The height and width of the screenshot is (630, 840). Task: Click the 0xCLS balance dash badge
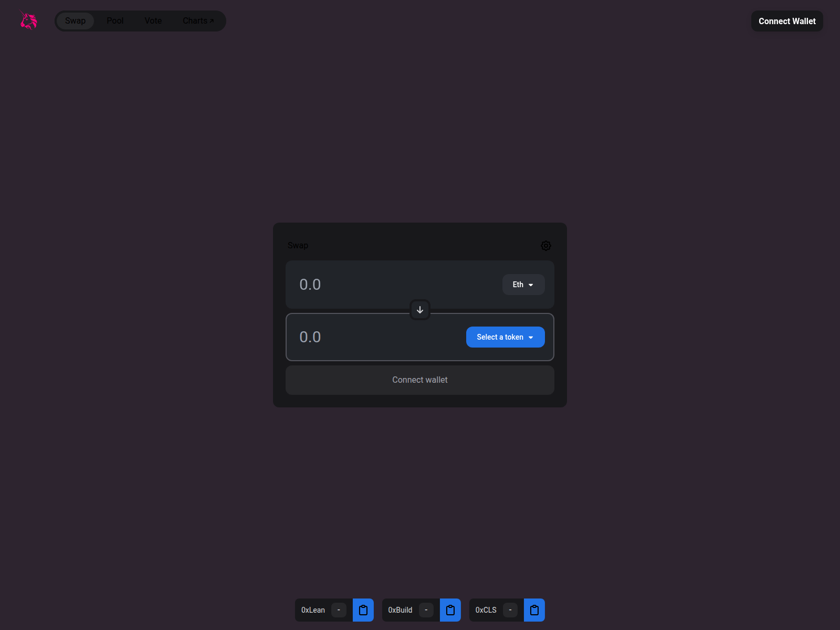510,610
